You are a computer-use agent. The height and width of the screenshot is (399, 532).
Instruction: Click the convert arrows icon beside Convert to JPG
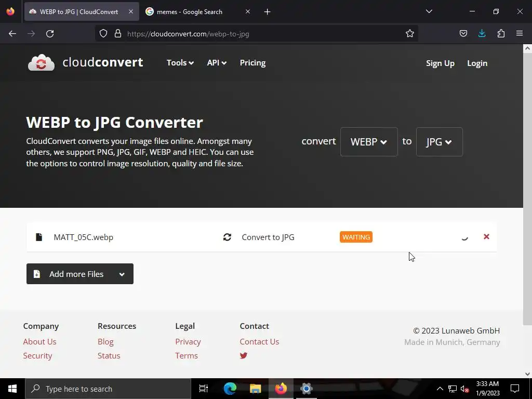(228, 237)
